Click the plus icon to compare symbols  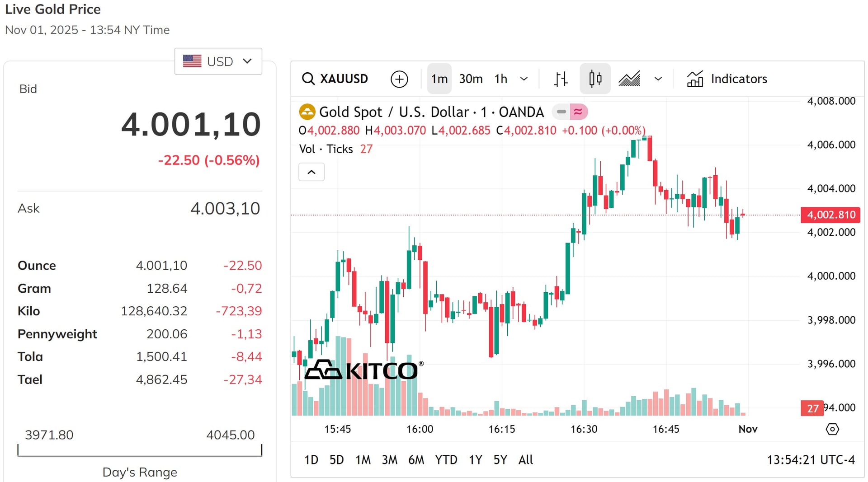click(x=399, y=79)
